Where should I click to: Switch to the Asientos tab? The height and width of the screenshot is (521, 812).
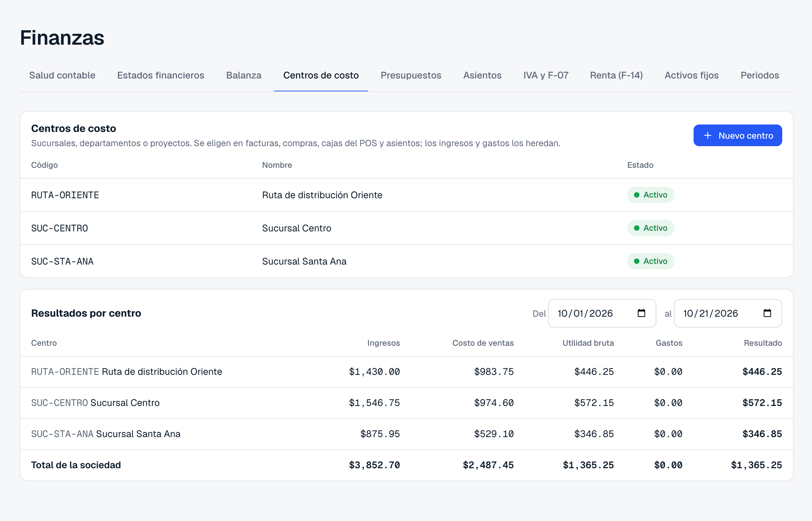pos(482,75)
